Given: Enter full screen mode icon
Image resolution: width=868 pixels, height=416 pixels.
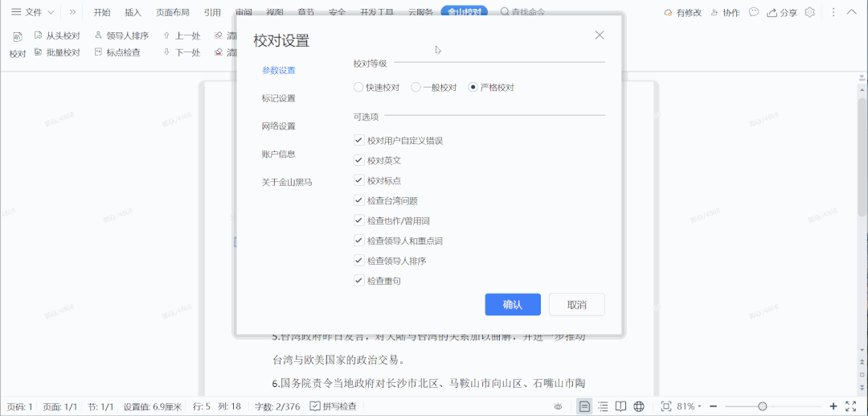Looking at the screenshot, I should (851, 406).
